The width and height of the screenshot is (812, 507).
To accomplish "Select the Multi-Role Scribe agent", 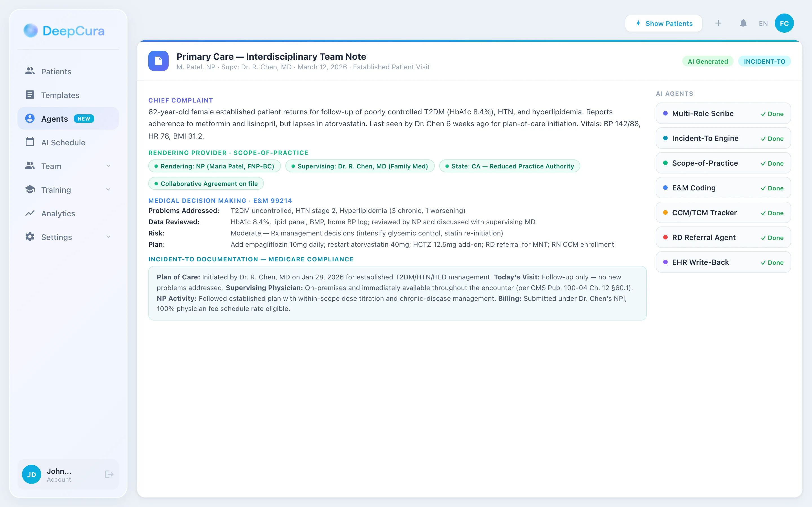I will click(x=723, y=114).
